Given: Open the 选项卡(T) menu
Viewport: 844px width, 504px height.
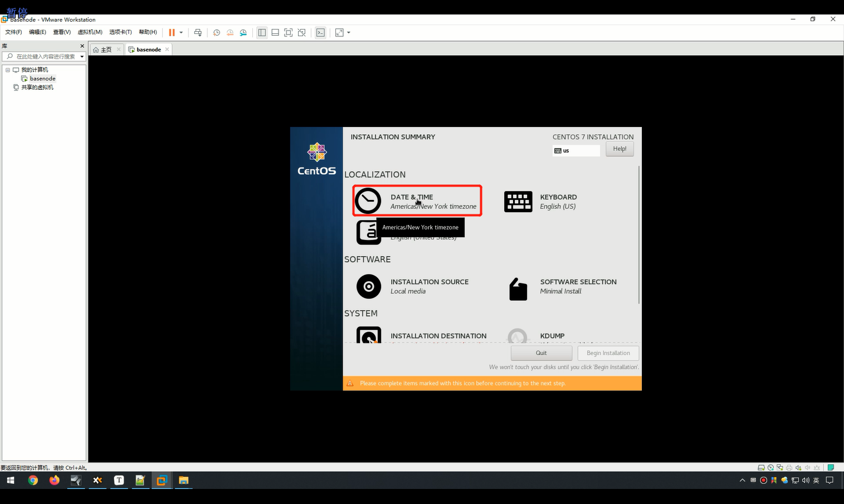Looking at the screenshot, I should [x=120, y=32].
